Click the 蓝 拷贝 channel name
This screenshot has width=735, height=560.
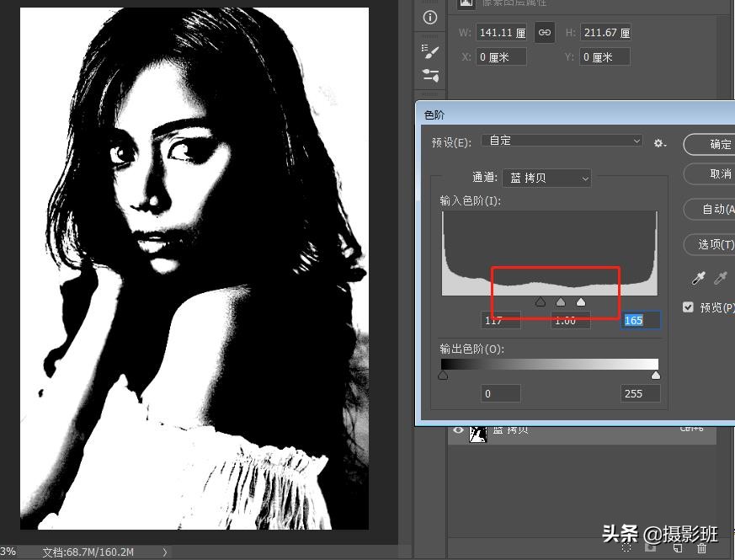[510, 430]
